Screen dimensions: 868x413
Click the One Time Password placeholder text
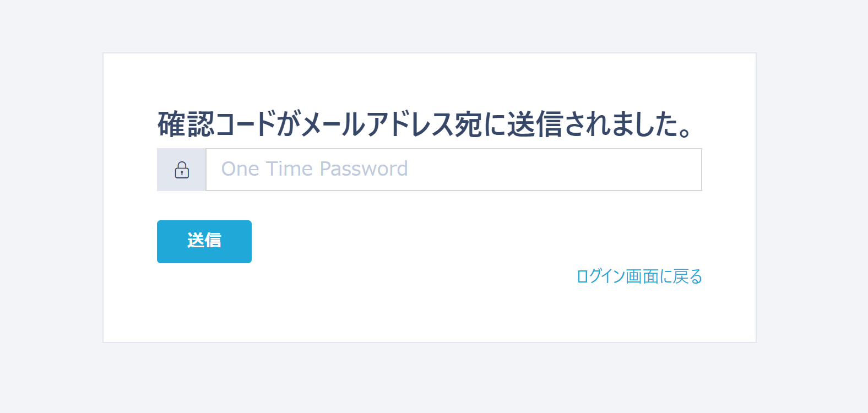pyautogui.click(x=314, y=169)
